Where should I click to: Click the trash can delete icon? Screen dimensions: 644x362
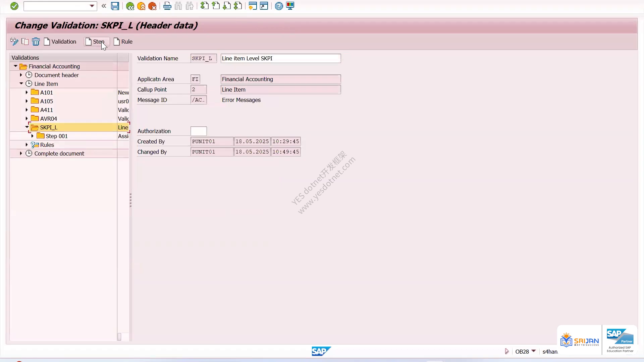(x=36, y=42)
